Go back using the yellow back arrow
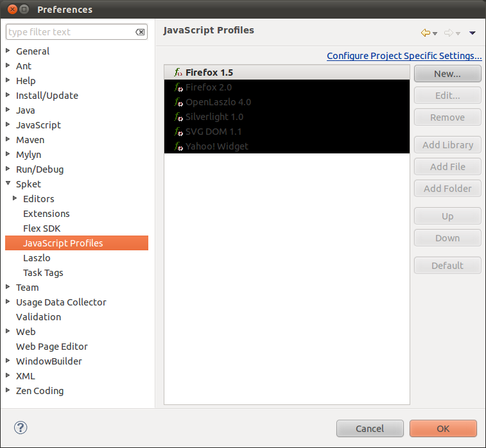This screenshot has width=486, height=448. point(425,33)
